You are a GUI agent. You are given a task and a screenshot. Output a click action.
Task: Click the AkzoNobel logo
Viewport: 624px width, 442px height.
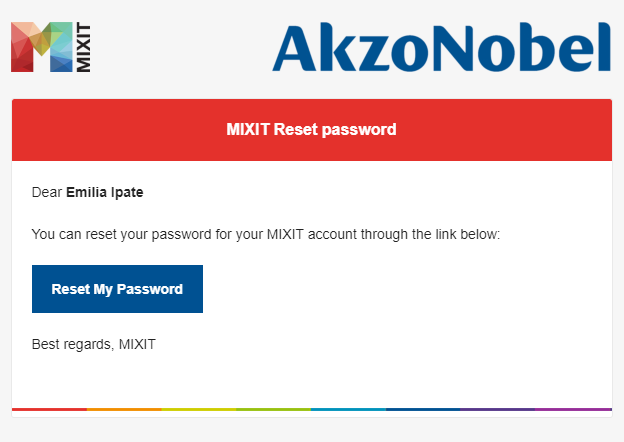click(x=441, y=47)
